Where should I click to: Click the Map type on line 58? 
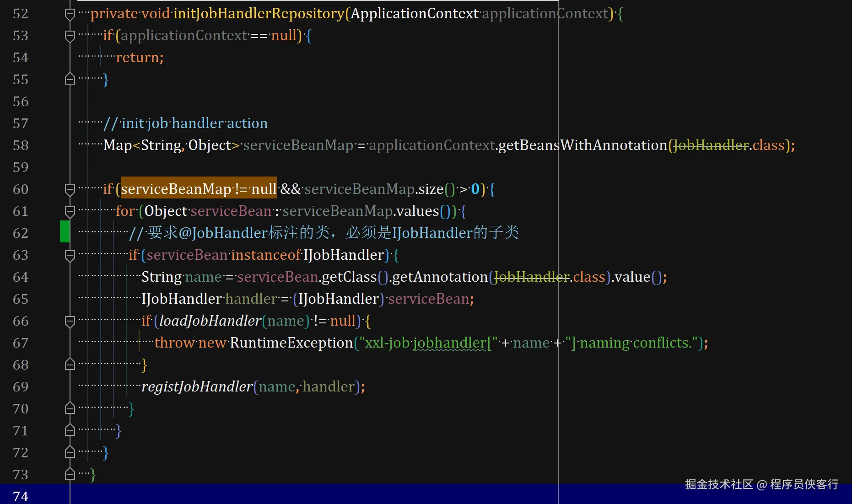pos(118,145)
